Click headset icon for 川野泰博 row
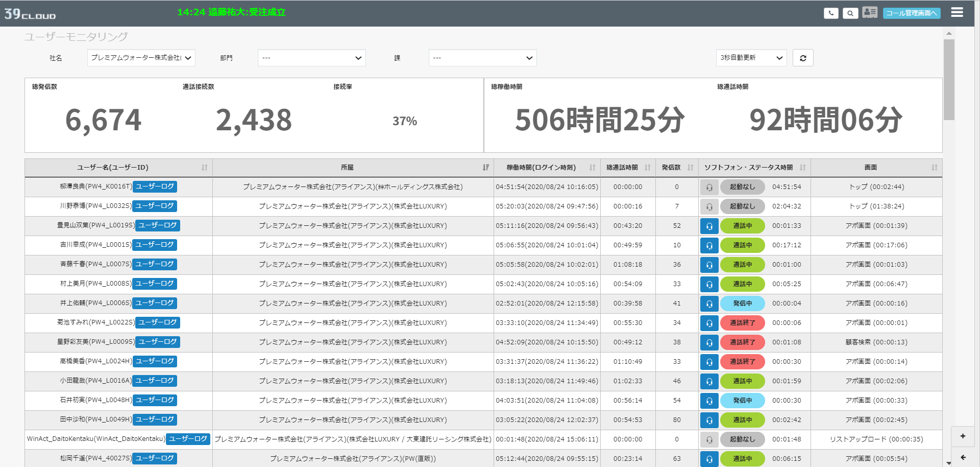The width and height of the screenshot is (980, 467). 709,206
